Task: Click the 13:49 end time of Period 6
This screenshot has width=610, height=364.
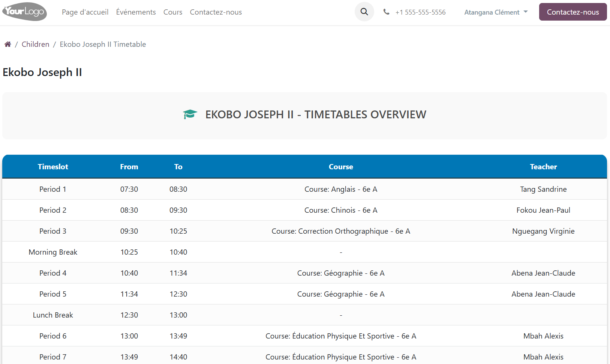Action: (178, 336)
